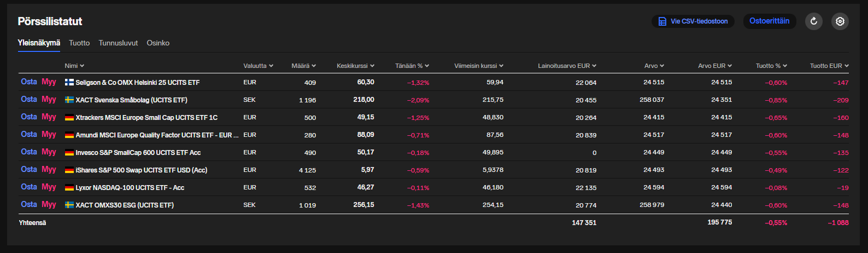The image size is (868, 253).
Task: Open XACT Svenska Småbolag (UCITS ETF)
Action: click(x=132, y=100)
